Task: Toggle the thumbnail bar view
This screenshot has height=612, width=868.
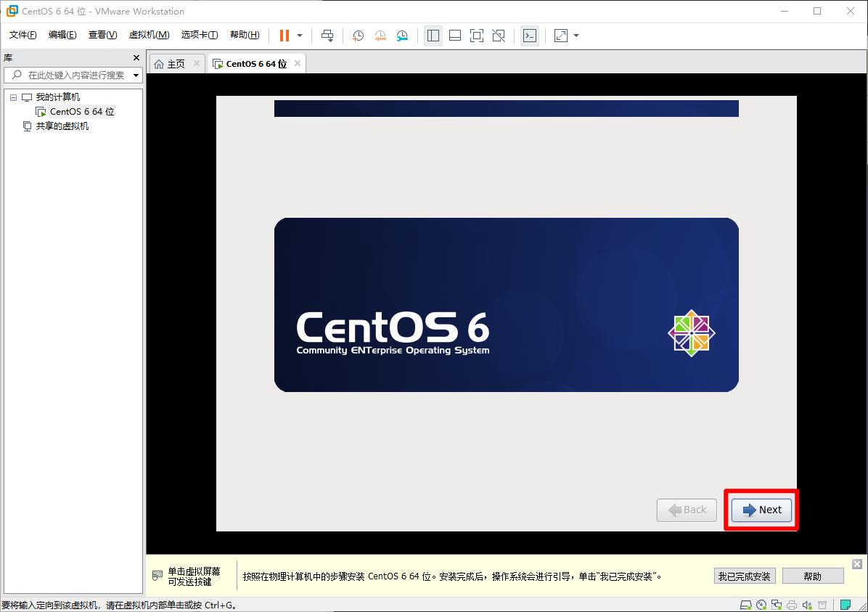Action: point(454,35)
